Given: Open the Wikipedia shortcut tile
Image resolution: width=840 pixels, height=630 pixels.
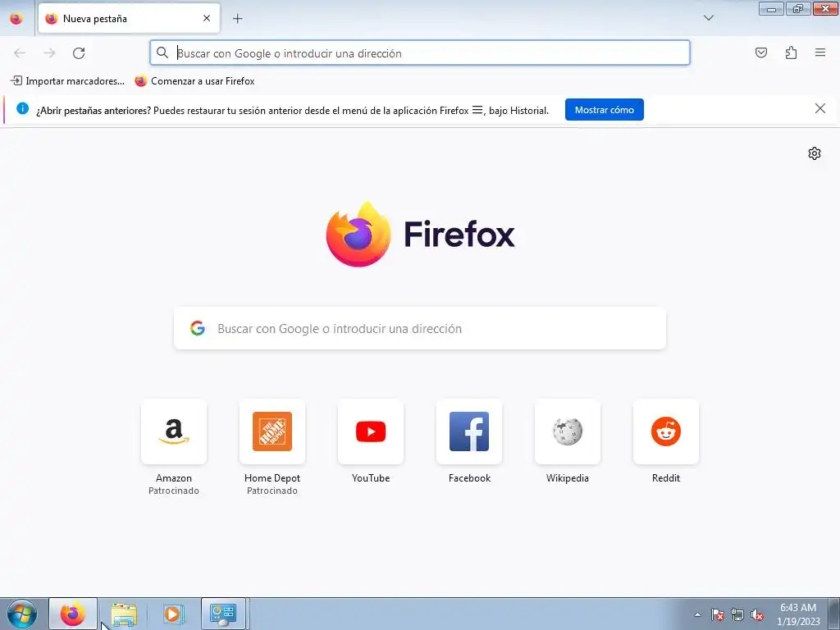Looking at the screenshot, I should pos(568,431).
